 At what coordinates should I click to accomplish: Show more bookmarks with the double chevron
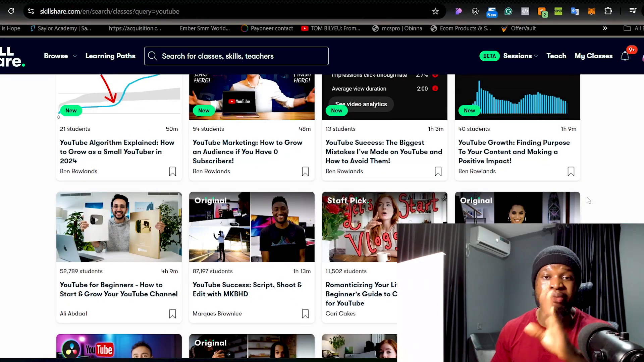click(605, 28)
